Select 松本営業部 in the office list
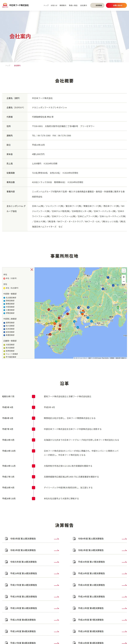 [x=9, y=329]
